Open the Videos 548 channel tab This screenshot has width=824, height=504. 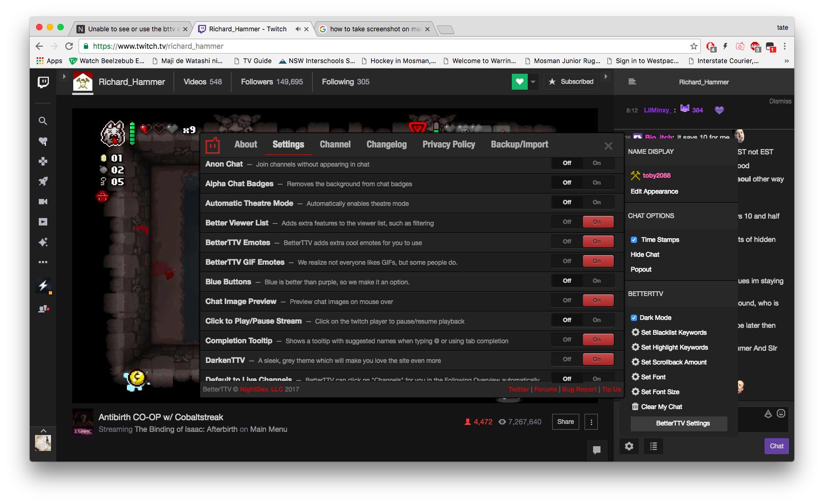coord(203,82)
